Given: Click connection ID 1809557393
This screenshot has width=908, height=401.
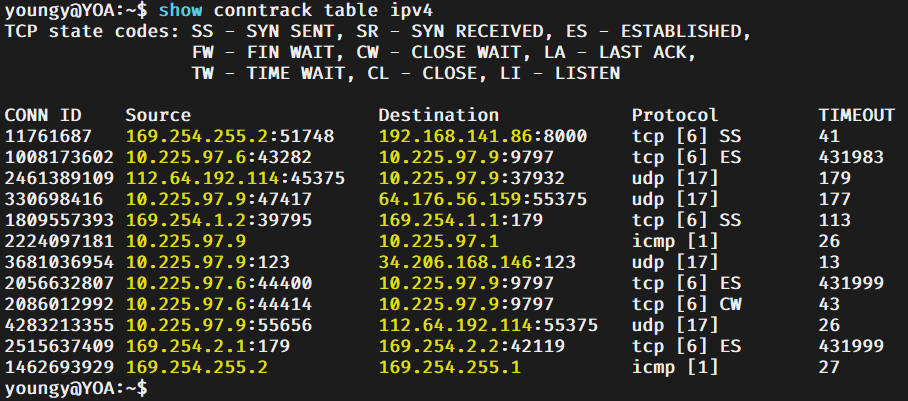Looking at the screenshot, I should (x=60, y=220).
